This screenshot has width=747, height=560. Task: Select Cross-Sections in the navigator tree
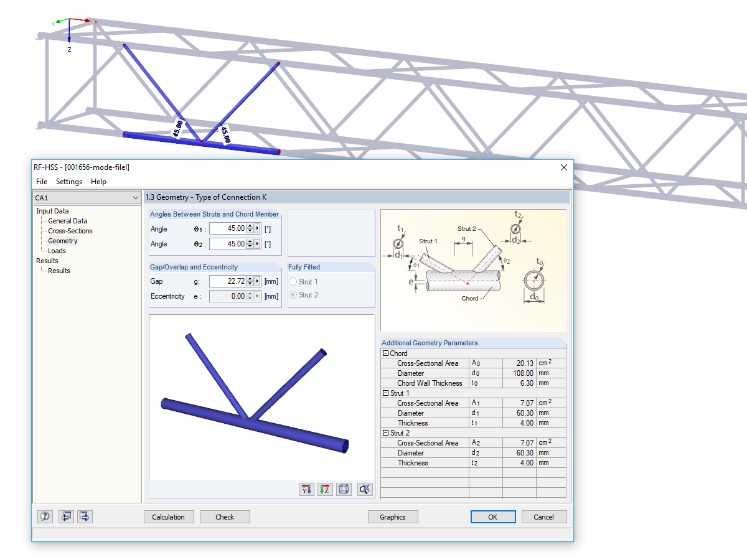point(70,231)
